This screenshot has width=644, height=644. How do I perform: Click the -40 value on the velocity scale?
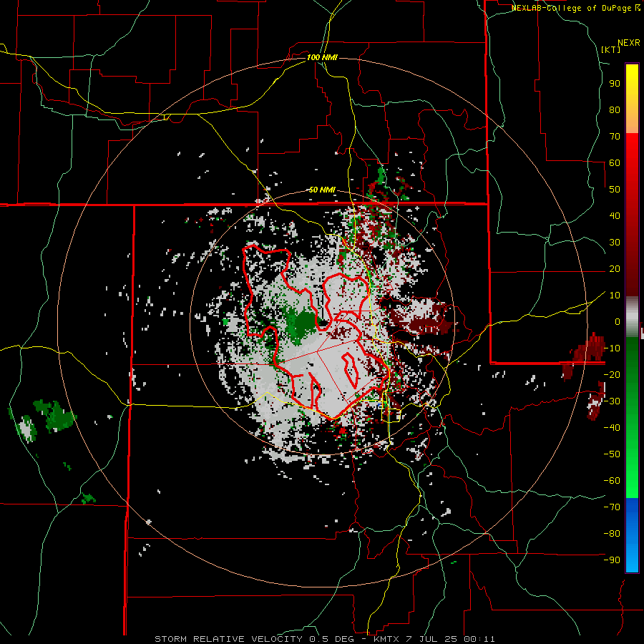coord(612,428)
